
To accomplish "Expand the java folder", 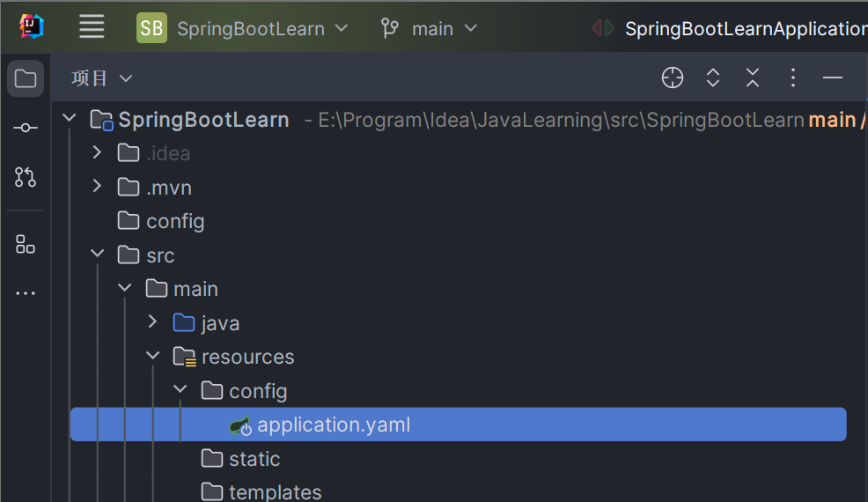I will pyautogui.click(x=153, y=322).
